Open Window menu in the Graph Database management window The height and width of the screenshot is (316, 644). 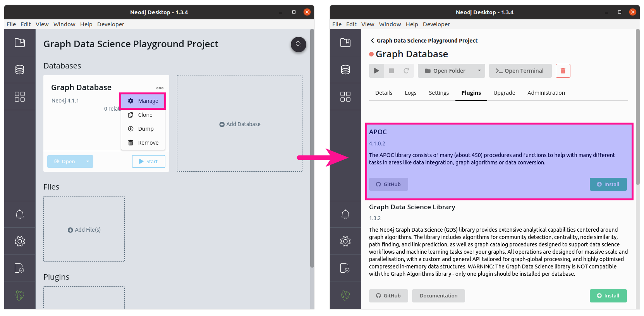click(x=390, y=24)
